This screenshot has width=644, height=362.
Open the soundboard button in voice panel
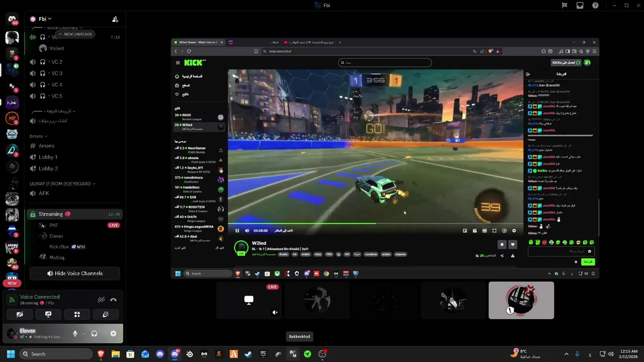106,314
